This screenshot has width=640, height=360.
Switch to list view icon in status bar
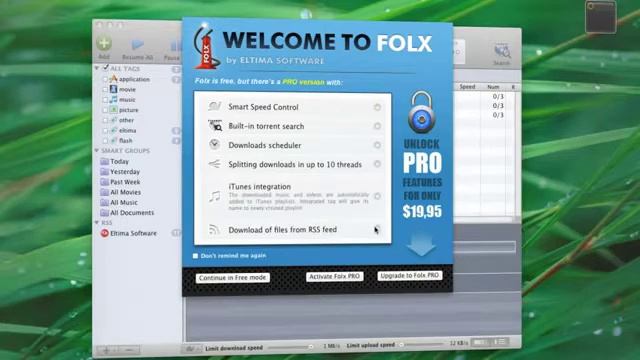[x=500, y=342]
